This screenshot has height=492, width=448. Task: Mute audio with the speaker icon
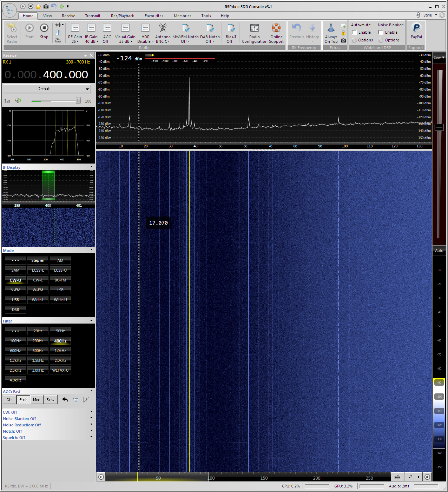[x=18, y=101]
